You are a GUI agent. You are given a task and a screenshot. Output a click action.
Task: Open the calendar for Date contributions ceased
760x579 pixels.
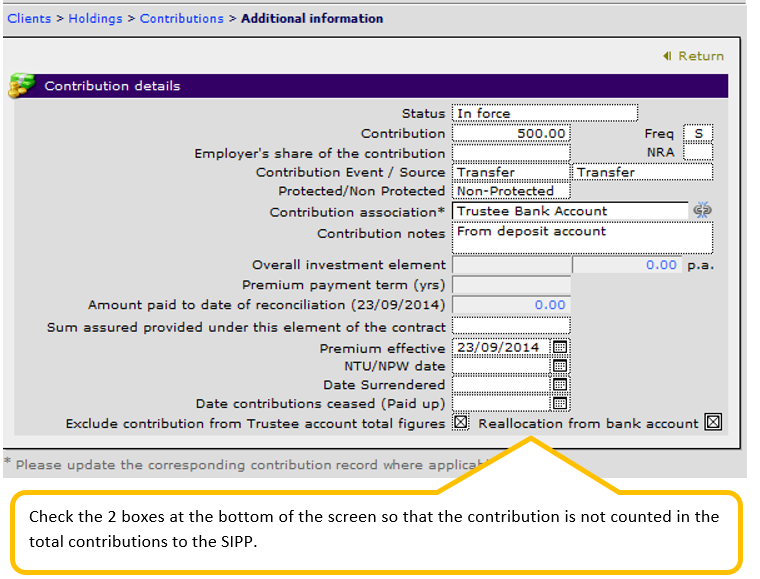(560, 403)
